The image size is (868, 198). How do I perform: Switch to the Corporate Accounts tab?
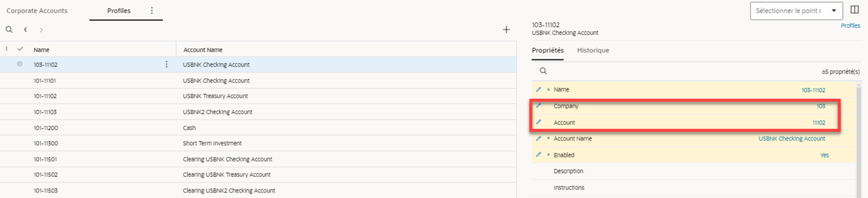click(37, 10)
